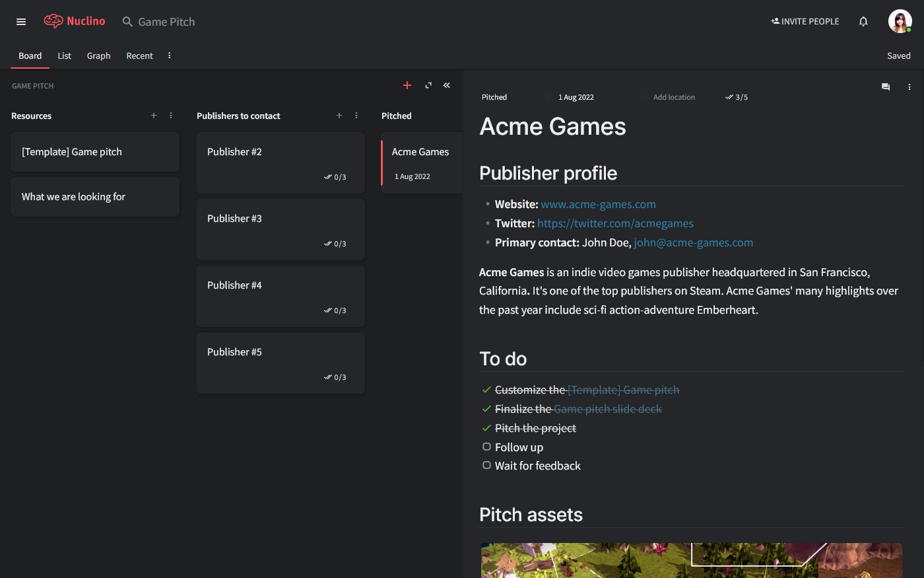Uncheck Customize the Template Game pitch task
This screenshot has width=924, height=578.
click(x=486, y=390)
